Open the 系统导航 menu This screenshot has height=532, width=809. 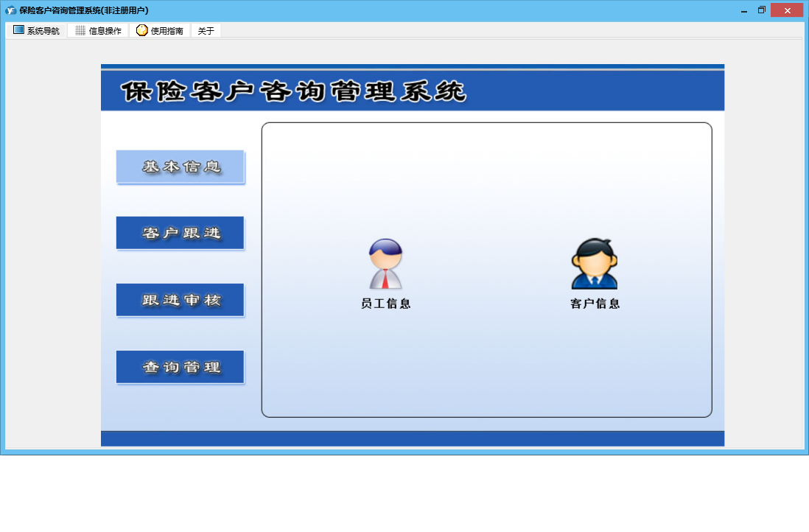coord(36,30)
